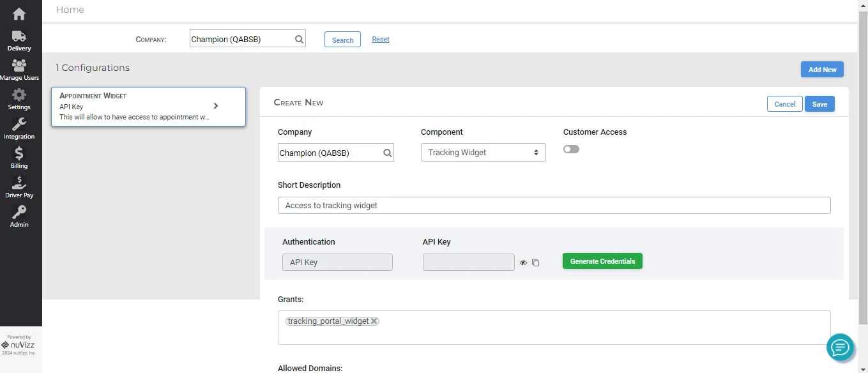
Task: Open the Admin key menu
Action: click(19, 217)
